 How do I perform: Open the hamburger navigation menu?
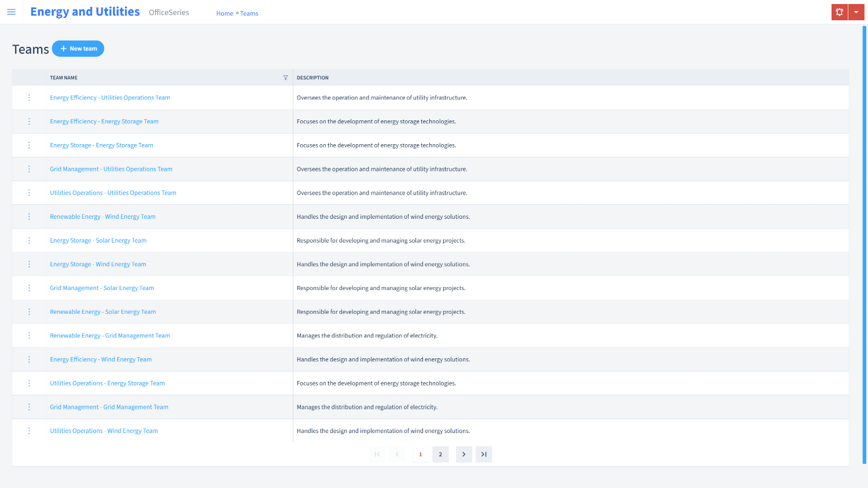coord(11,12)
